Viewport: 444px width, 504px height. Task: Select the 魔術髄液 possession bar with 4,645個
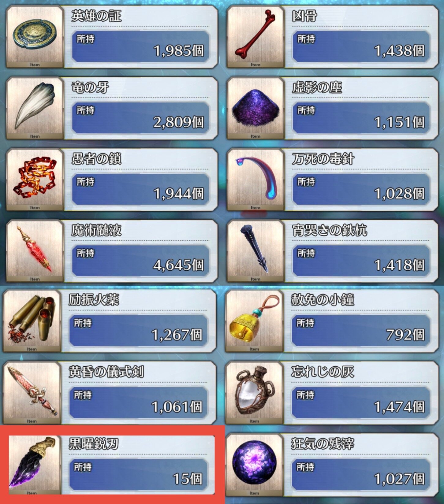click(140, 261)
